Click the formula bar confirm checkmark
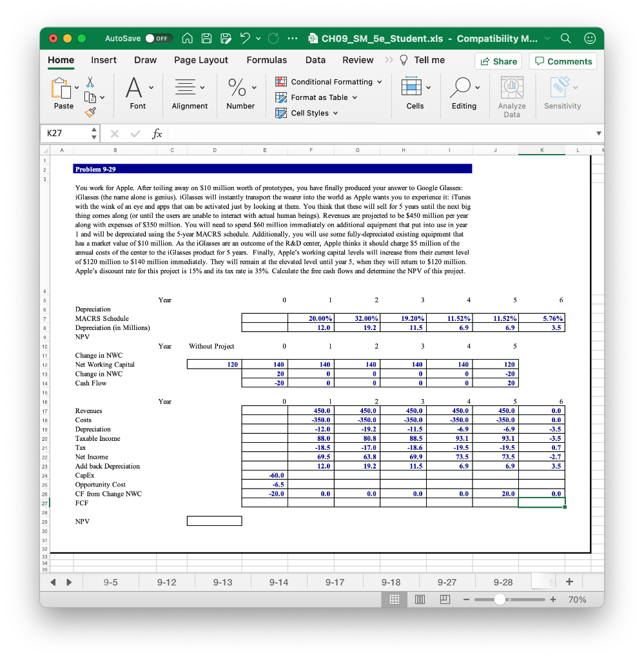644x660 pixels. click(x=135, y=134)
